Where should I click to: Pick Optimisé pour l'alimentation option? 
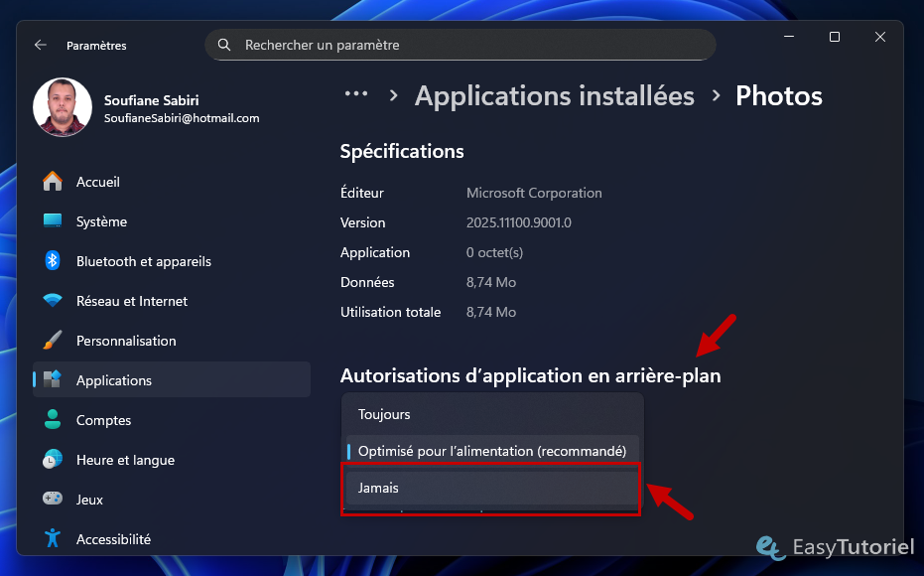pos(490,451)
